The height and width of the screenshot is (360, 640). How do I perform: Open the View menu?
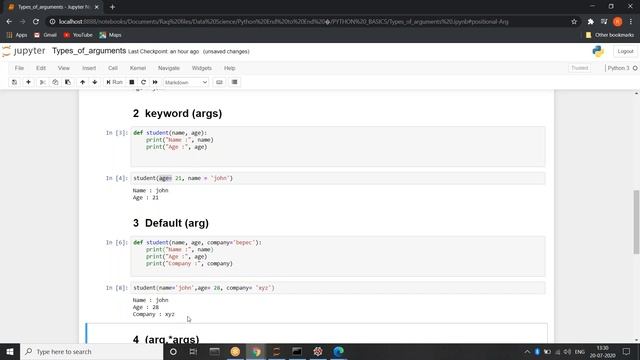click(x=64, y=68)
